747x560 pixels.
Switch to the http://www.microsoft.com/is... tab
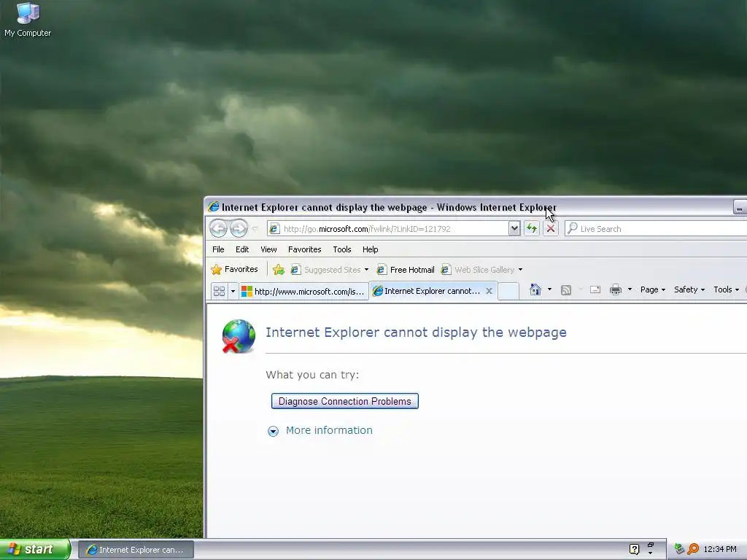pos(303,291)
